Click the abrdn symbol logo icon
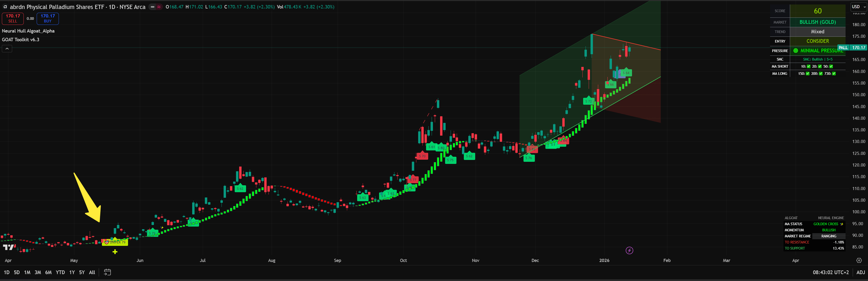 click(5, 7)
